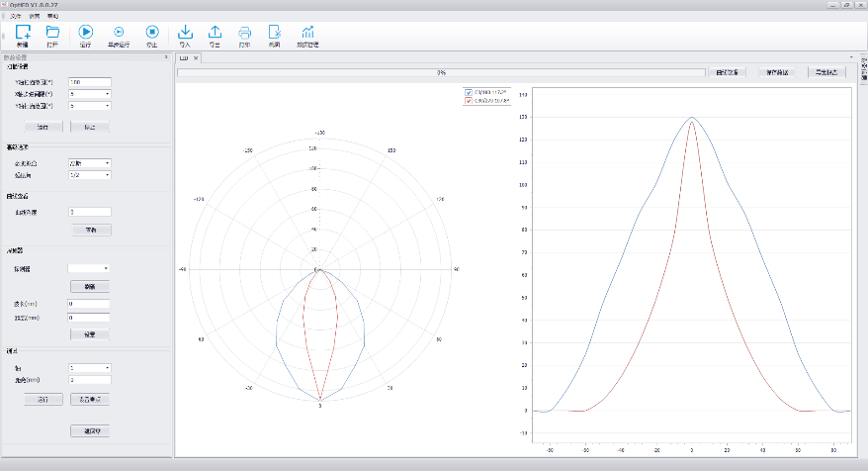Toggle the blue C0/180 curve checkbox

469,92
